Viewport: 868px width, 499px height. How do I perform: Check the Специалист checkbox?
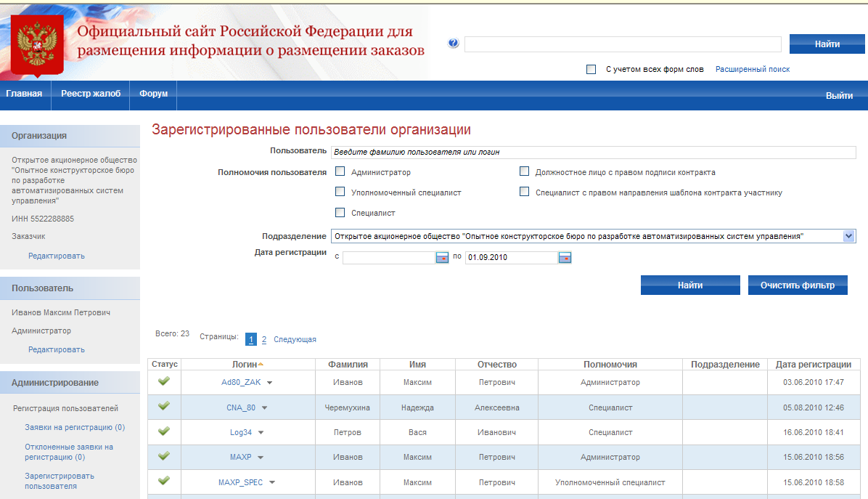click(x=340, y=212)
